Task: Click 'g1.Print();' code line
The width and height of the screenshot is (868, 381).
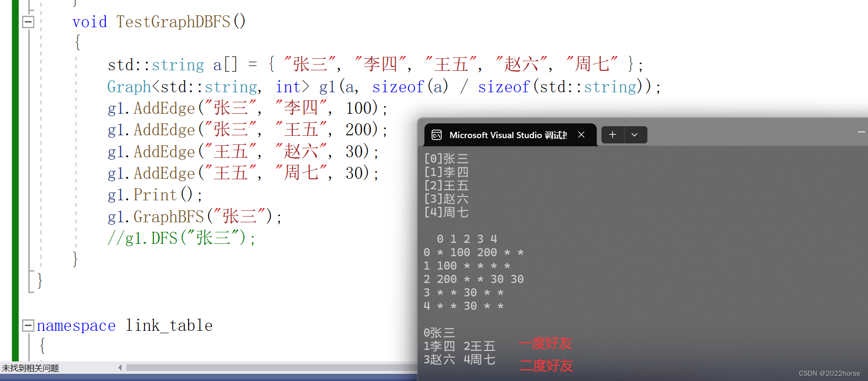Action: tap(155, 195)
